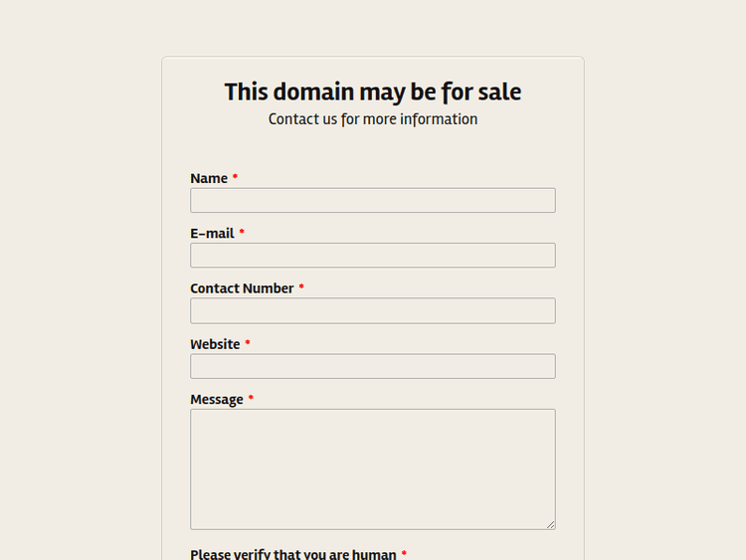Select the Contact Number input field
Viewport: 746px width, 560px height.
tap(372, 310)
